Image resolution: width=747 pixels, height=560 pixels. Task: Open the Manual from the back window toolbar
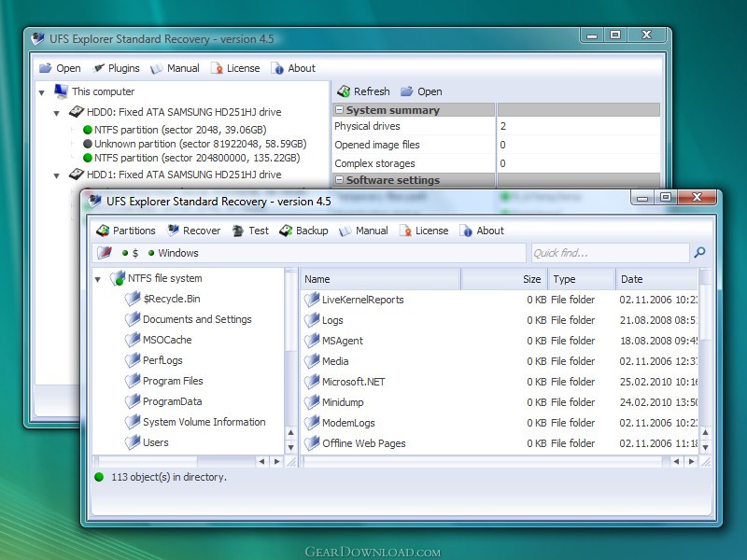click(175, 68)
